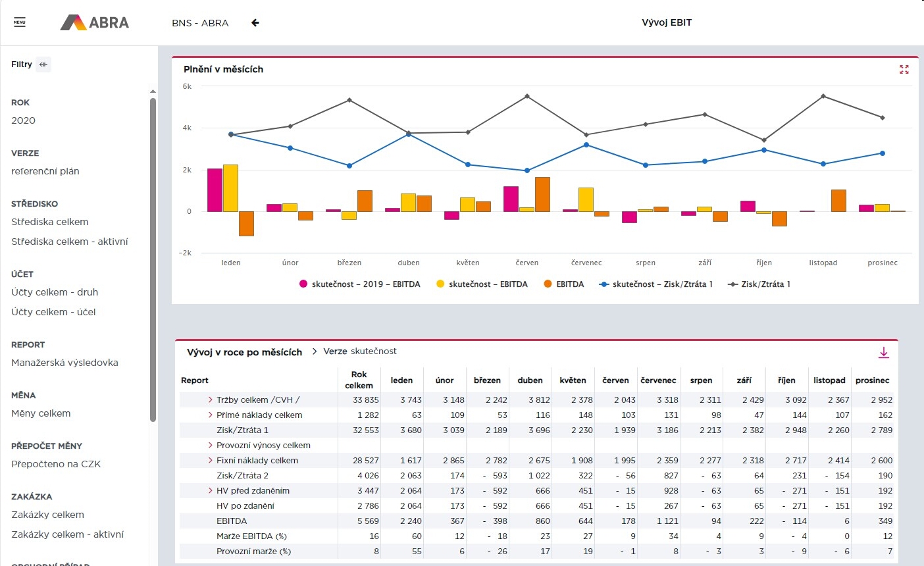The height and width of the screenshot is (566, 924).
Task: Choose Střediska celkem - aktivní filter
Action: click(70, 242)
